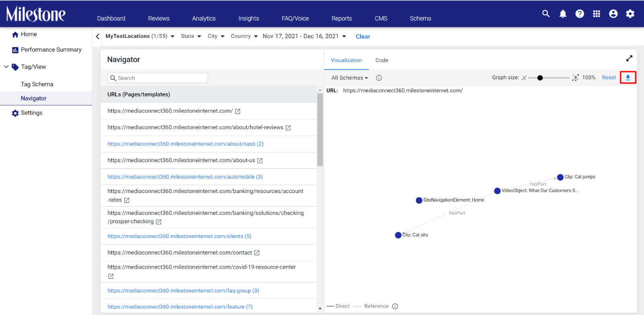
Task: Open the City filter dropdown
Action: click(216, 36)
